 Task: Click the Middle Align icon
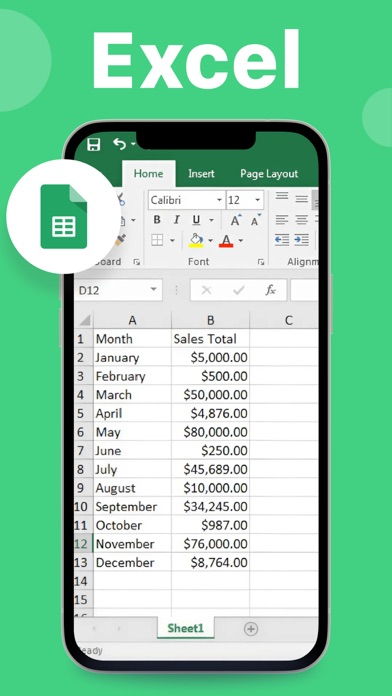coord(302,198)
